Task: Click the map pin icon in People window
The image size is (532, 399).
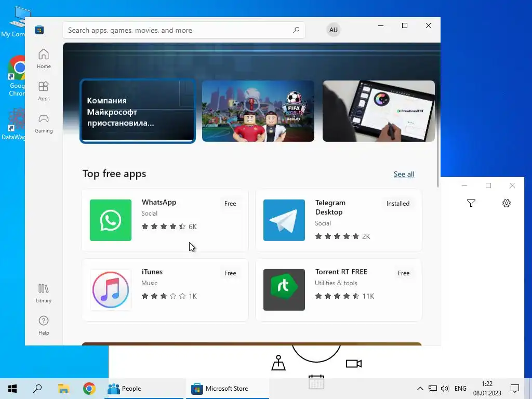Action: 278,363
